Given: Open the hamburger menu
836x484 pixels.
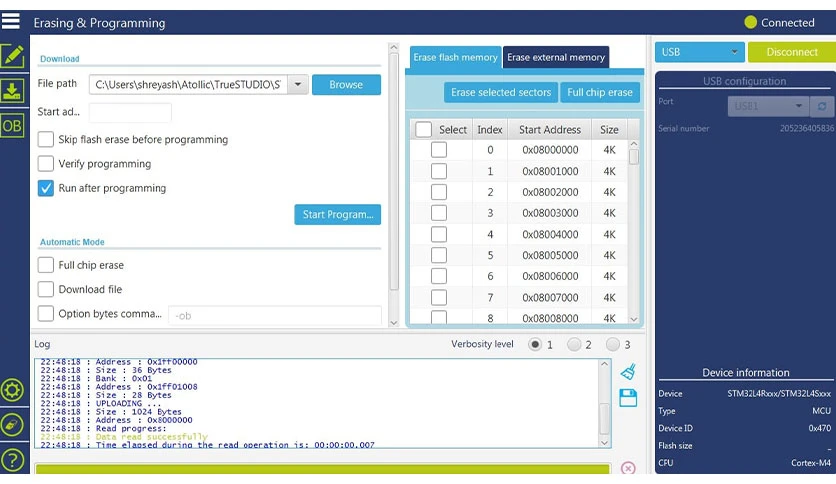Looking at the screenshot, I should pyautogui.click(x=11, y=21).
